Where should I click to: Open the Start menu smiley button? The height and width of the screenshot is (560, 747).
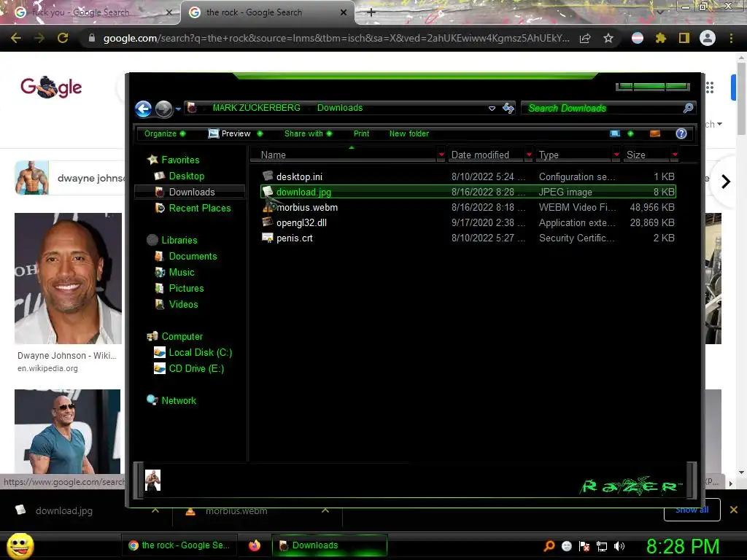20,545
